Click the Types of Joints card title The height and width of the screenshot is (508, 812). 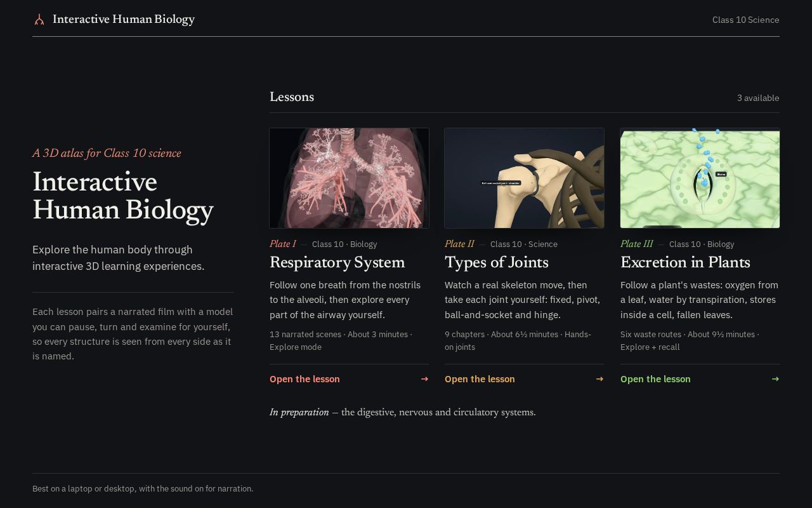497,263
